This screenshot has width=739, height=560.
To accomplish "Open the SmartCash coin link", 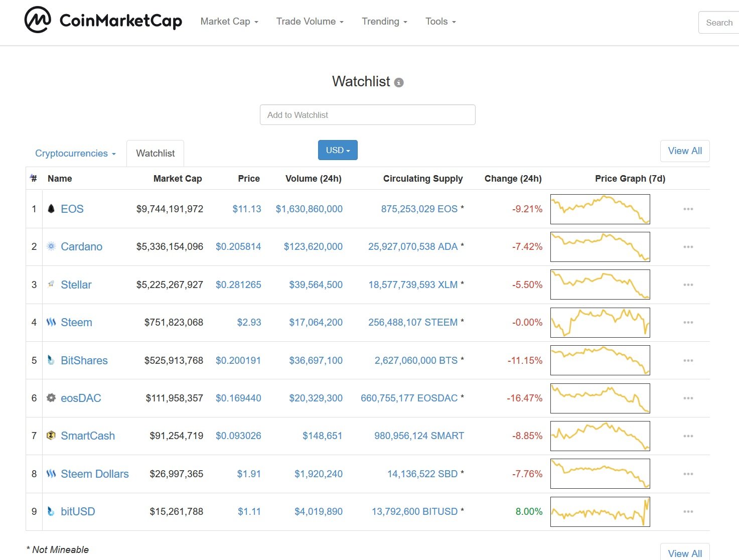I will (x=88, y=436).
